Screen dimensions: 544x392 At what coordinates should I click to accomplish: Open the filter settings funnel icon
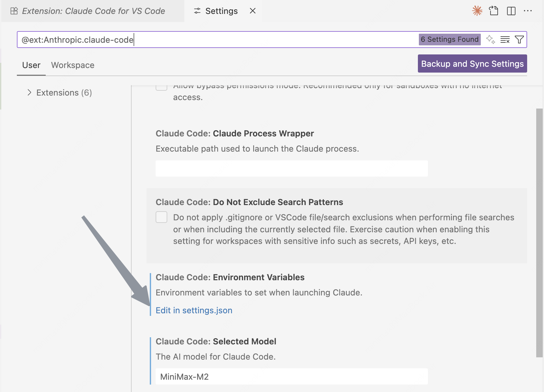[x=519, y=40]
